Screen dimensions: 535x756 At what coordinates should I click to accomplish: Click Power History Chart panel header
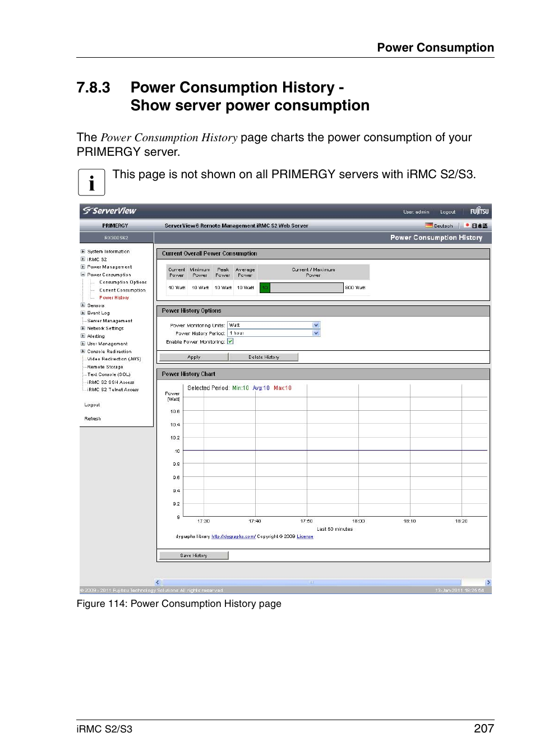[x=323, y=374]
